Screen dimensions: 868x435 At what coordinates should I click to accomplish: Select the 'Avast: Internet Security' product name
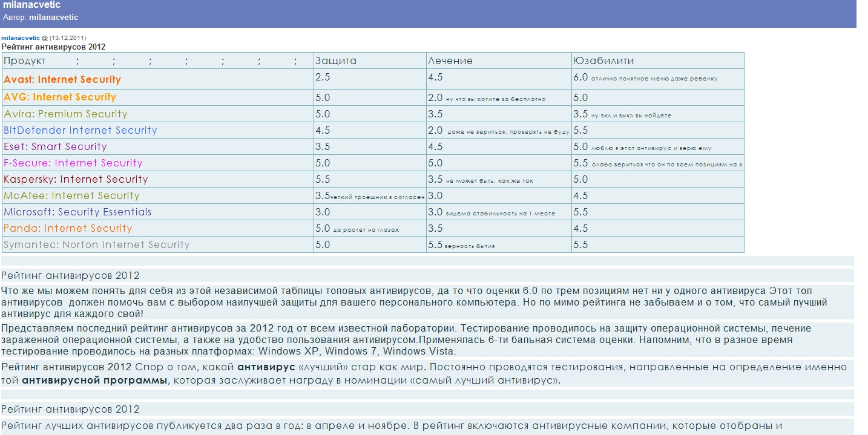[x=62, y=79]
